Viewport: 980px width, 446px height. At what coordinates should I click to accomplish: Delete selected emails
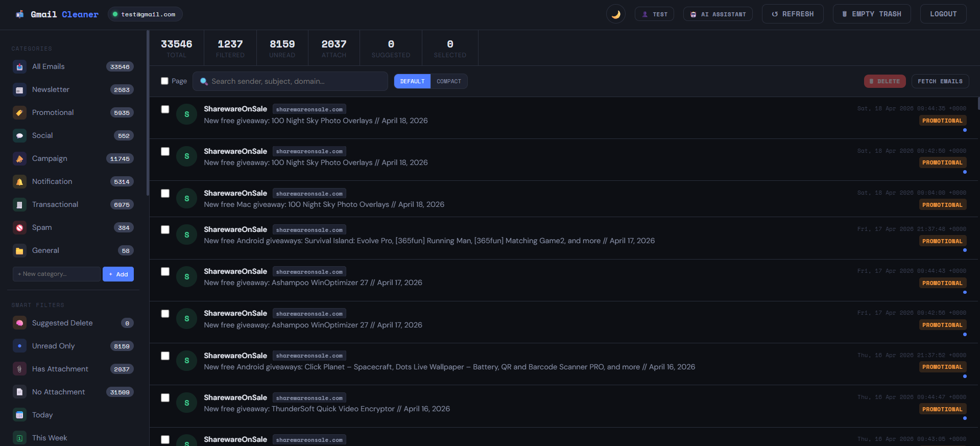tap(885, 81)
